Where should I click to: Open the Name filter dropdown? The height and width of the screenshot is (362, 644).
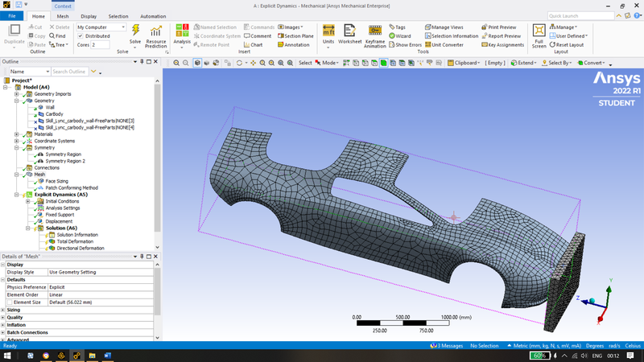30,72
